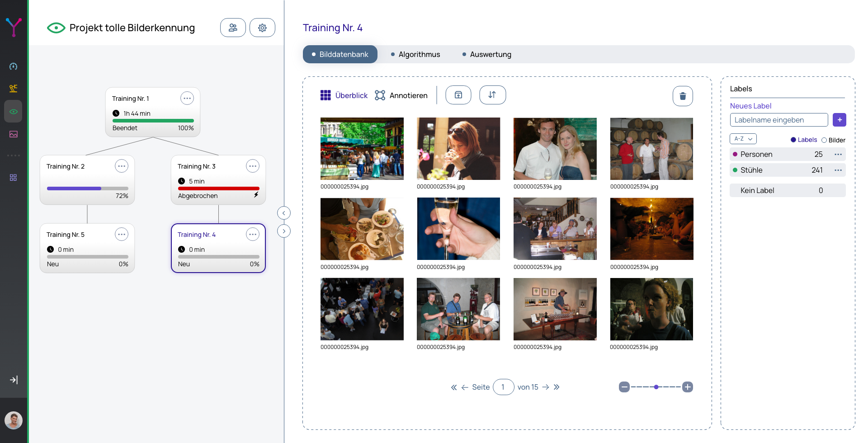Select Überblick view mode

pyautogui.click(x=344, y=95)
